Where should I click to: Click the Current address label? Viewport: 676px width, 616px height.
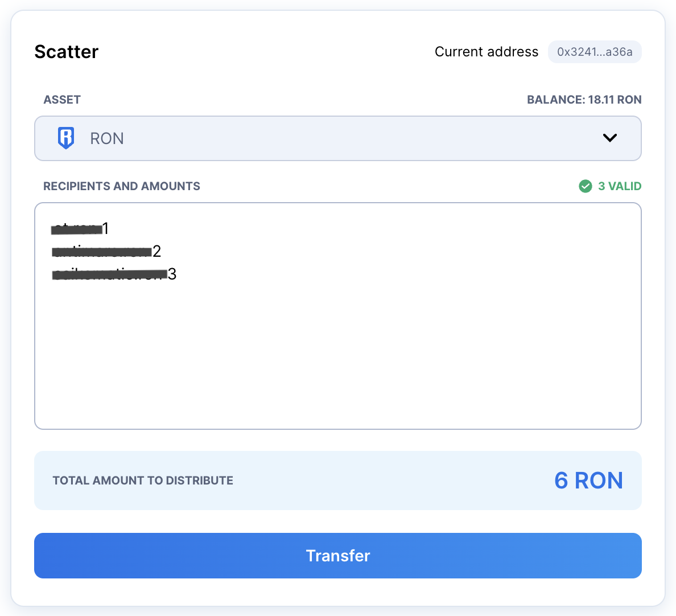click(x=487, y=52)
